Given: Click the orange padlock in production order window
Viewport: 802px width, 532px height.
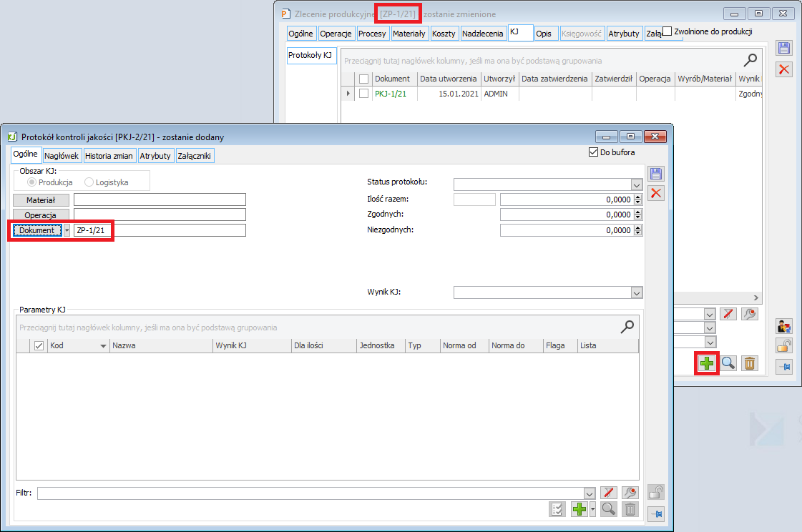Looking at the screenshot, I should pyautogui.click(x=783, y=346).
